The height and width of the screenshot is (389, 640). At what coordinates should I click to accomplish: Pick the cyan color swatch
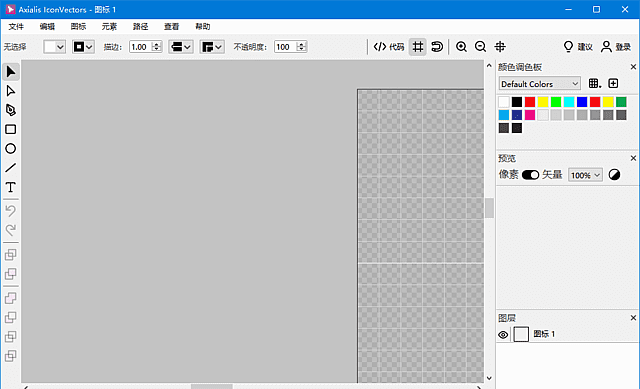569,102
